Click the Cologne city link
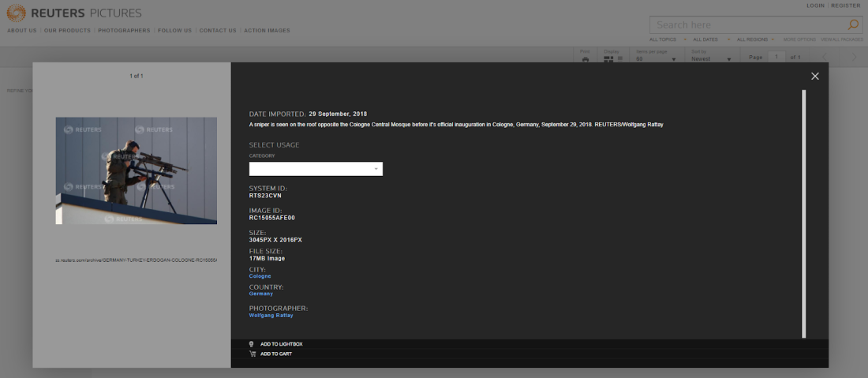This screenshot has height=378, width=868. tap(260, 275)
